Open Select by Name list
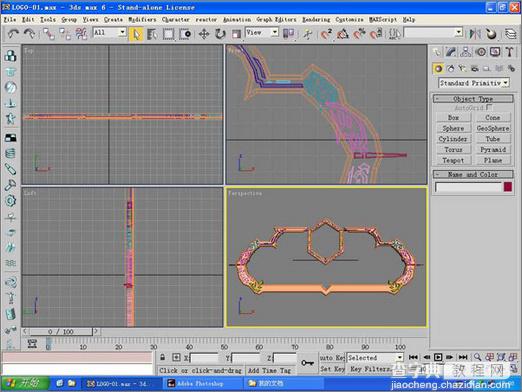This screenshot has width=522, height=392. tap(152, 34)
